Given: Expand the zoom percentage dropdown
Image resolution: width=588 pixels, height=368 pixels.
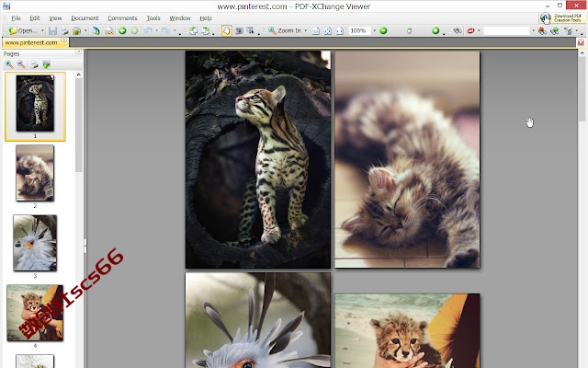Looking at the screenshot, I should (x=374, y=30).
